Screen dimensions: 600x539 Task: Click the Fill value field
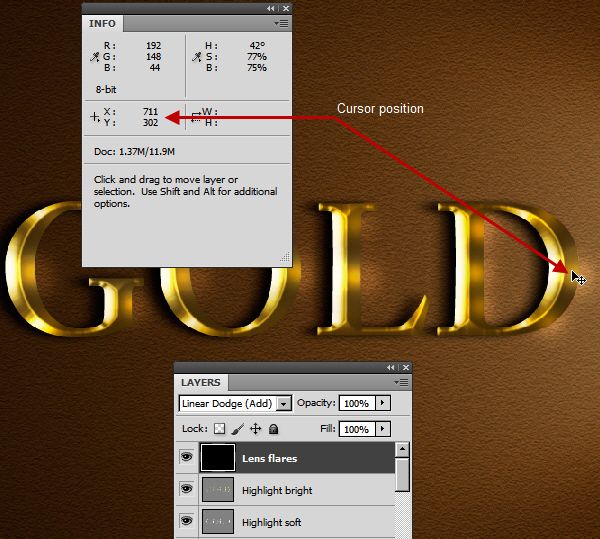click(357, 429)
